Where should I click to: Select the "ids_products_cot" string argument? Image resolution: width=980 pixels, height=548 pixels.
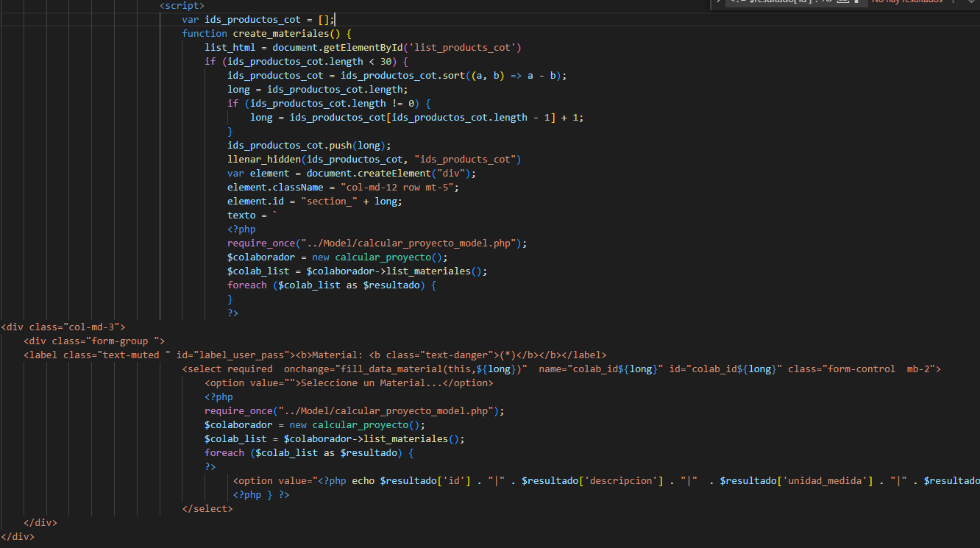point(464,159)
